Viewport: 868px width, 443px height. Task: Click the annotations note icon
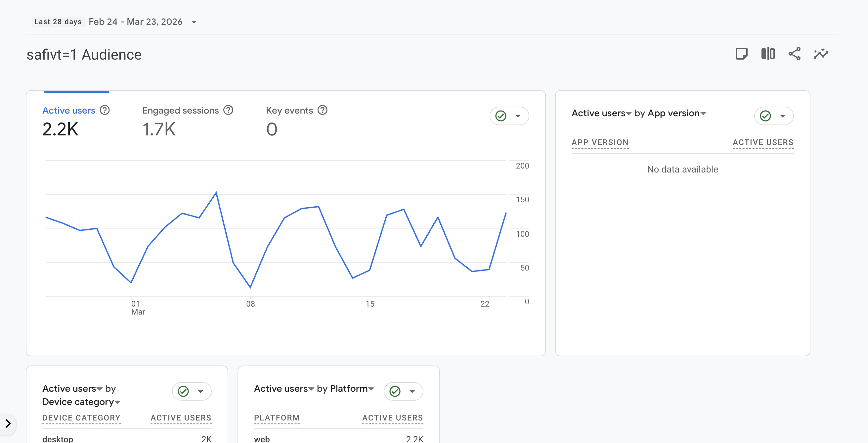click(x=741, y=54)
